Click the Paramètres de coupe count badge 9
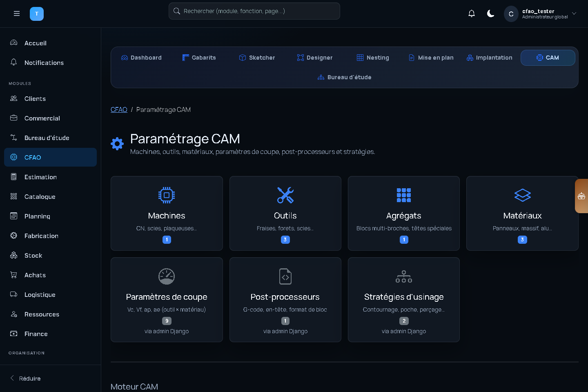Screen dimensions: 588x392 [x=167, y=321]
